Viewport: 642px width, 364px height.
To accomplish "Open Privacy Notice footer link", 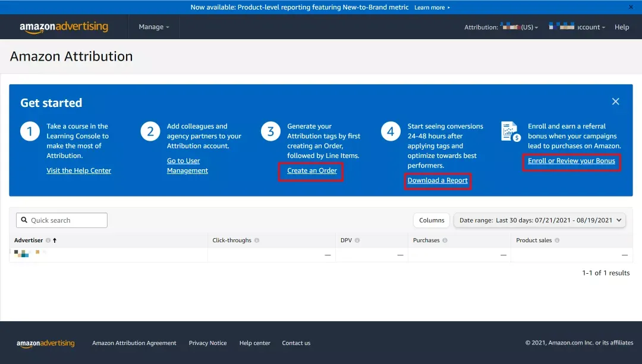I will (207, 343).
